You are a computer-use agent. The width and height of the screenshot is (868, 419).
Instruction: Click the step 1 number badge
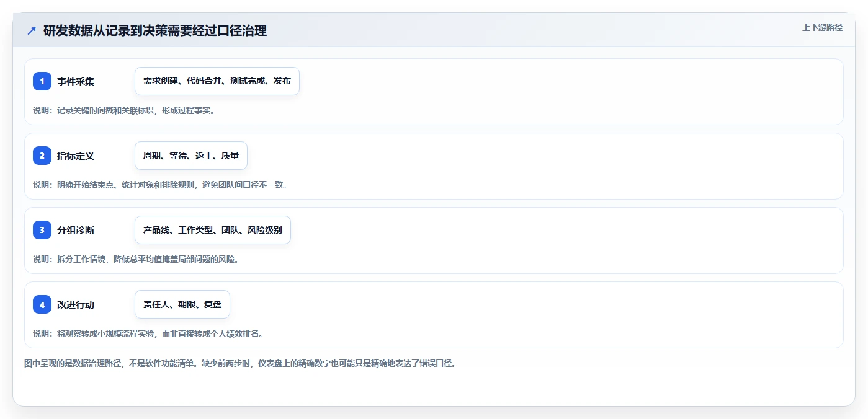tap(42, 81)
